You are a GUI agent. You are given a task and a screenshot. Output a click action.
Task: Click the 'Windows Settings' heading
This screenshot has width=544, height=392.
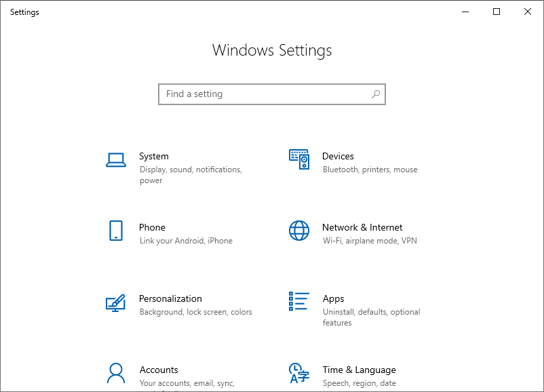click(x=272, y=51)
